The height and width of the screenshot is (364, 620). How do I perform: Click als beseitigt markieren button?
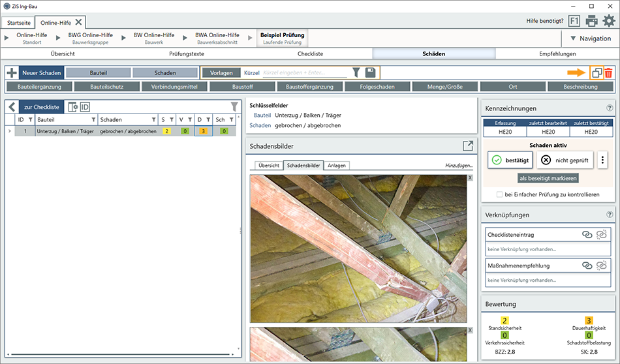pyautogui.click(x=548, y=178)
